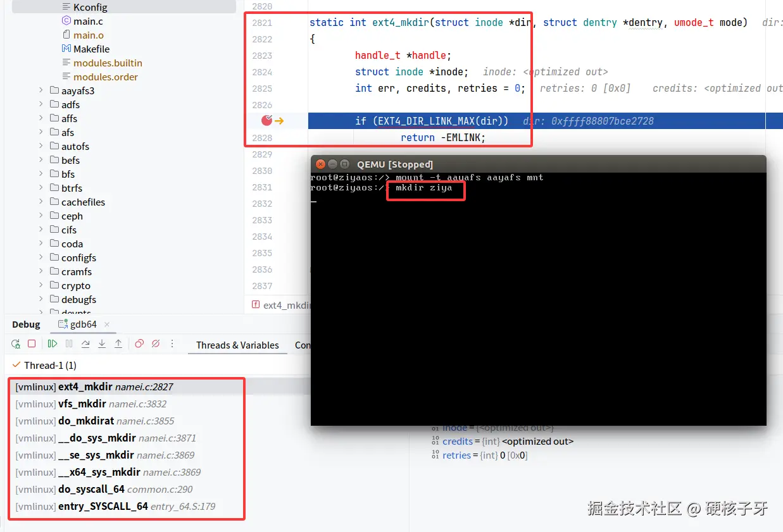
Task: Click main.c file icon
Action: coord(66,21)
